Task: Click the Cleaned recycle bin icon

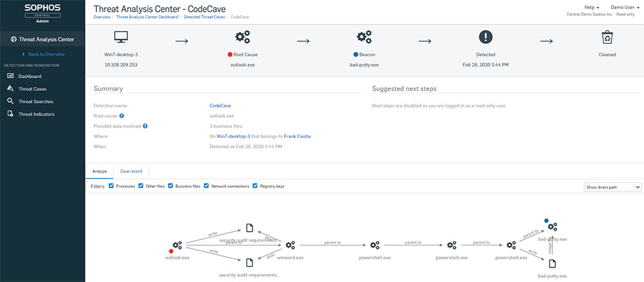Action: (x=607, y=37)
